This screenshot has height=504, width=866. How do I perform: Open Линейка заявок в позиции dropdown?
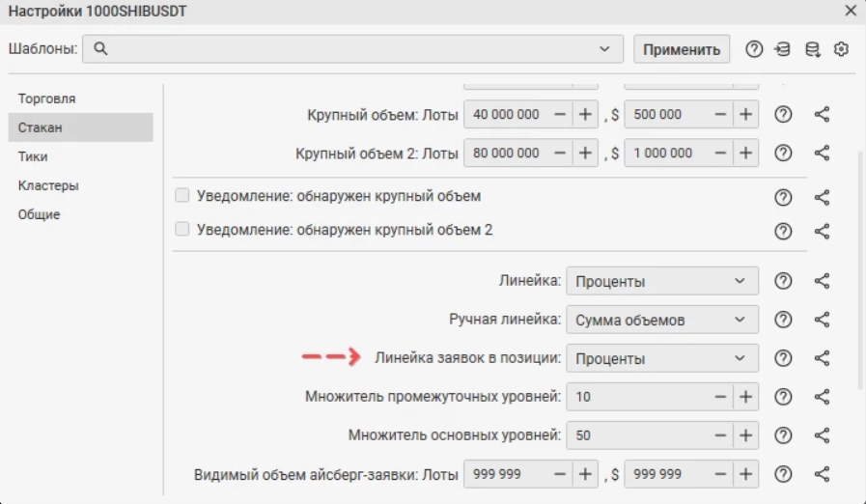(662, 358)
